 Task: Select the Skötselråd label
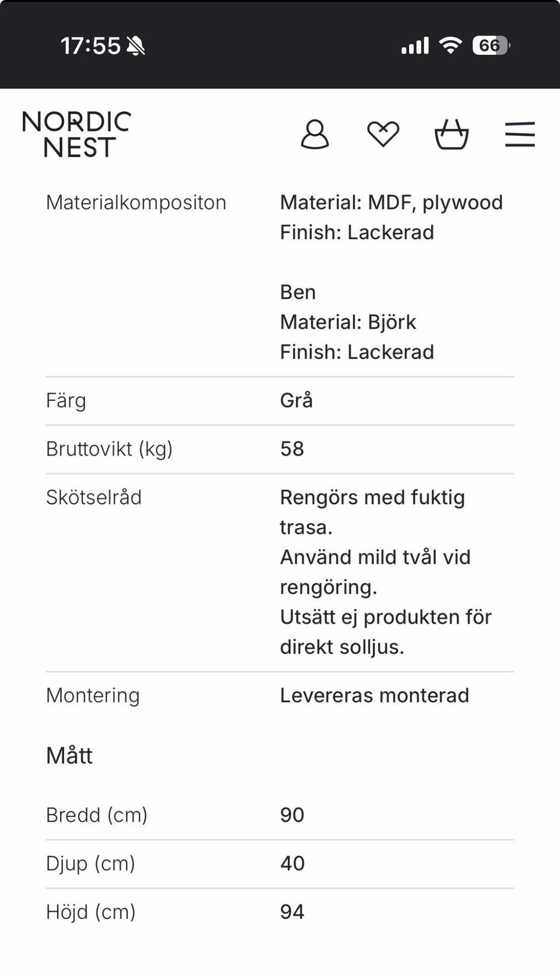click(x=94, y=497)
